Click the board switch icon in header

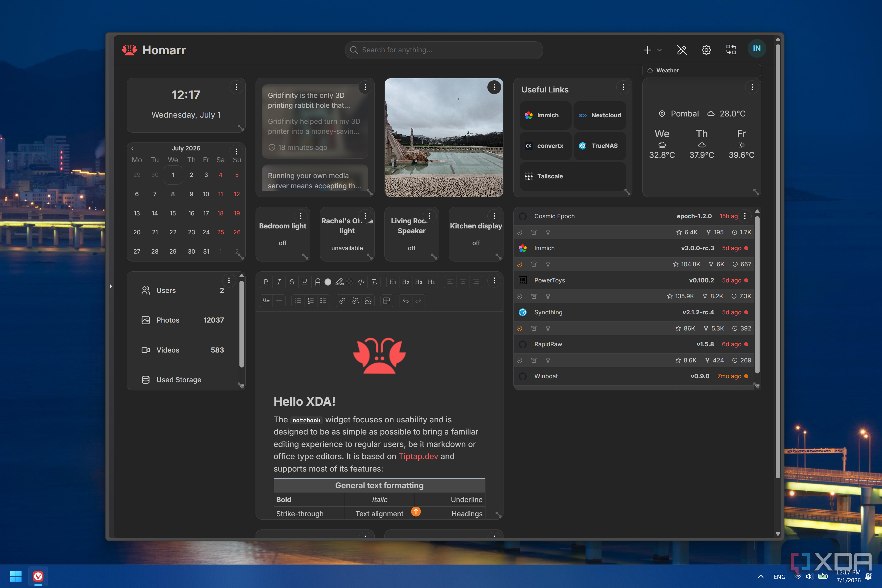731,50
